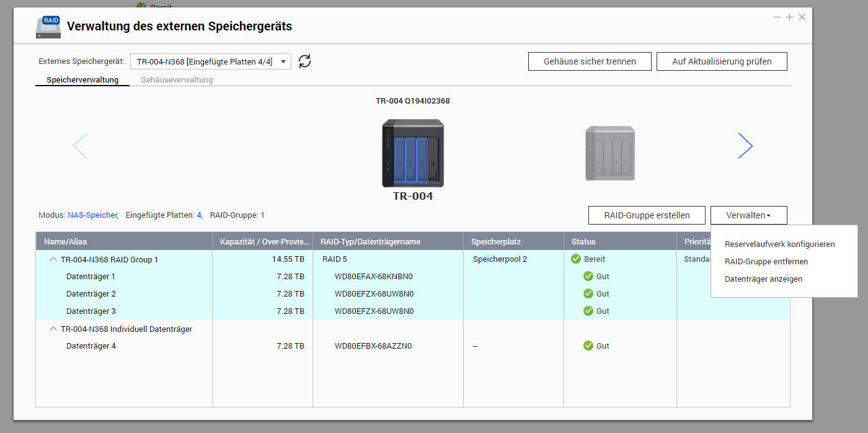The image size is (868, 433).
Task: Switch to Speicherverwaltung tab
Action: click(82, 79)
